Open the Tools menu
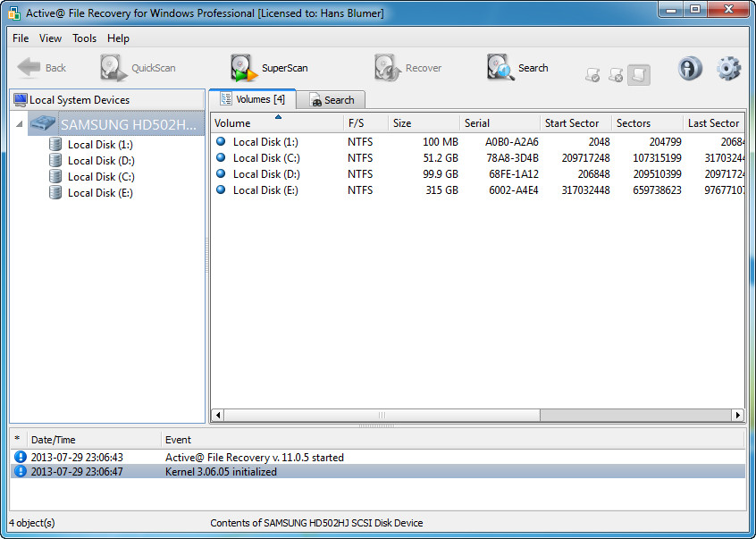The height and width of the screenshot is (539, 756). (x=84, y=38)
